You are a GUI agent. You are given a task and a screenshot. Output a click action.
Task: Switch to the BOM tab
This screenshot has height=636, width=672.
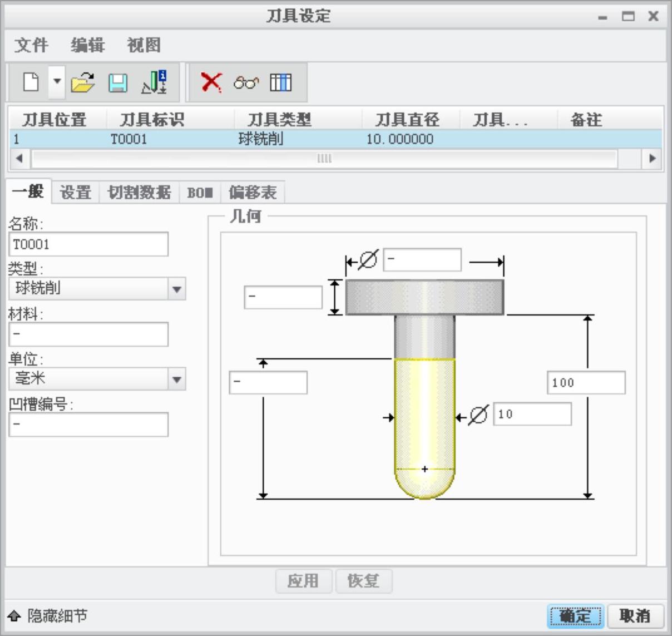click(200, 193)
